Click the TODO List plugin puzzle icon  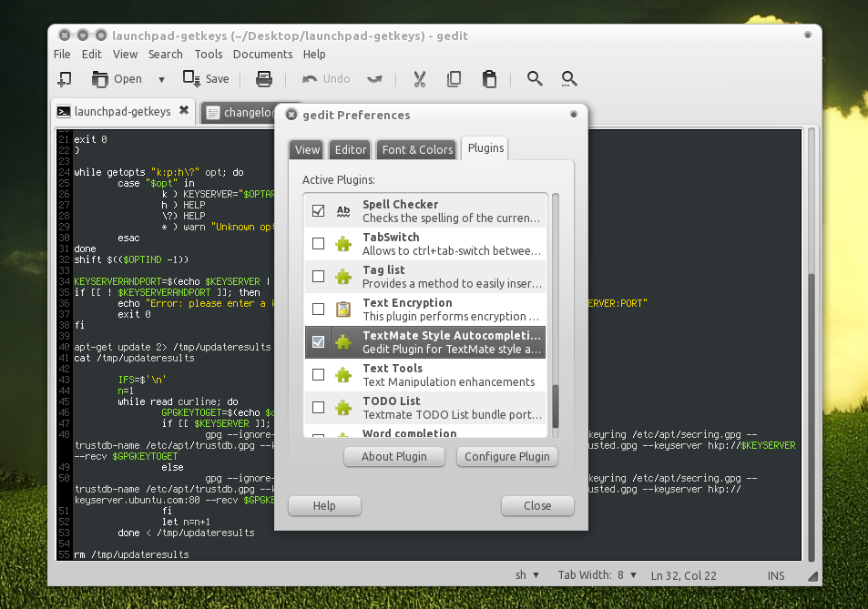coord(343,407)
